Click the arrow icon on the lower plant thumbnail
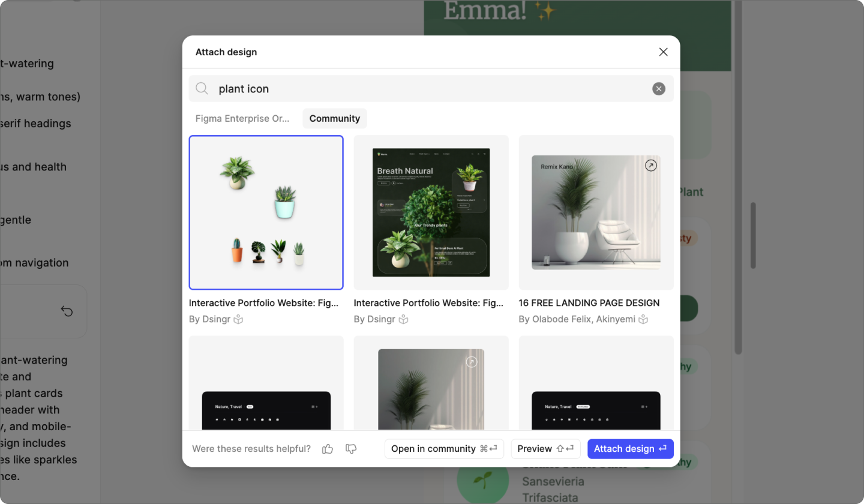This screenshot has width=864, height=504. point(472,362)
